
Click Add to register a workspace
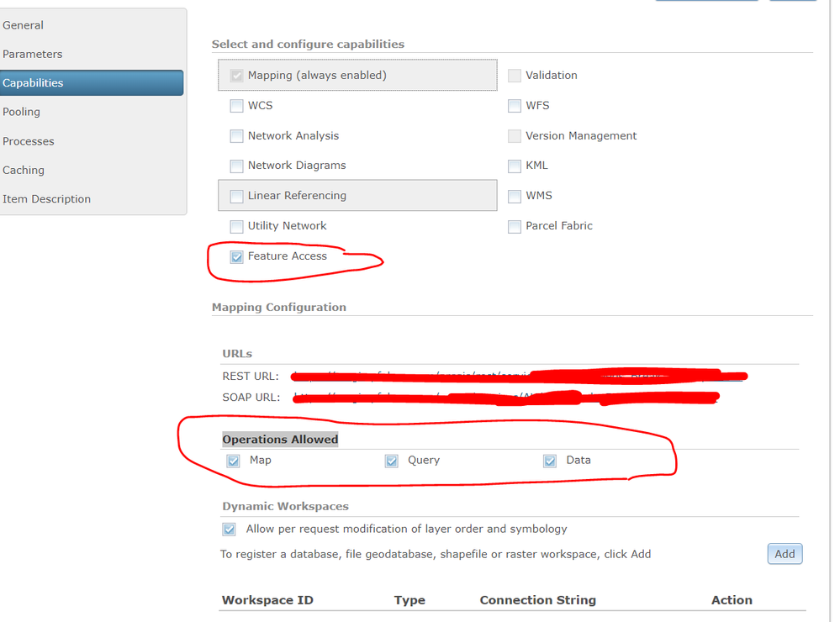coord(785,554)
